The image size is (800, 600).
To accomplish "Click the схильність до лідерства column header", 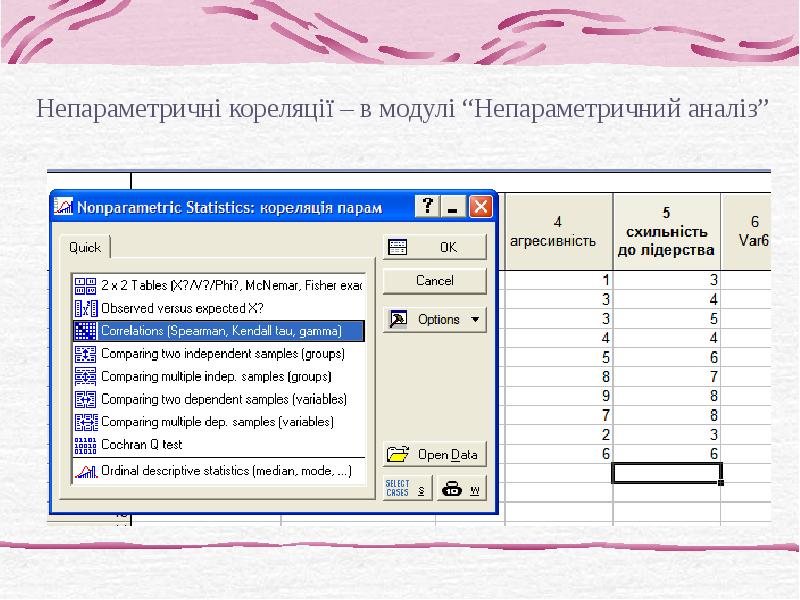I will pos(666,232).
